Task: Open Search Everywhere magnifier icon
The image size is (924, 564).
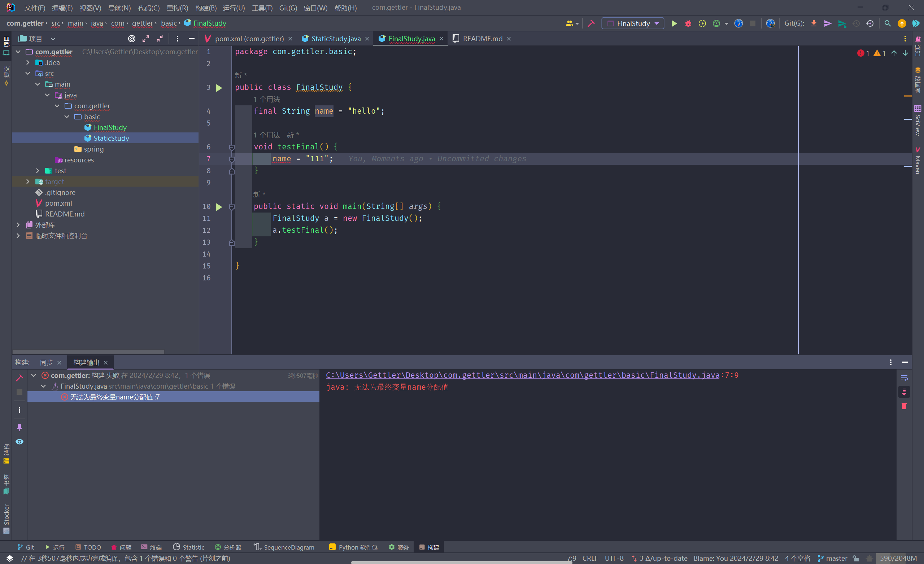Action: [887, 23]
